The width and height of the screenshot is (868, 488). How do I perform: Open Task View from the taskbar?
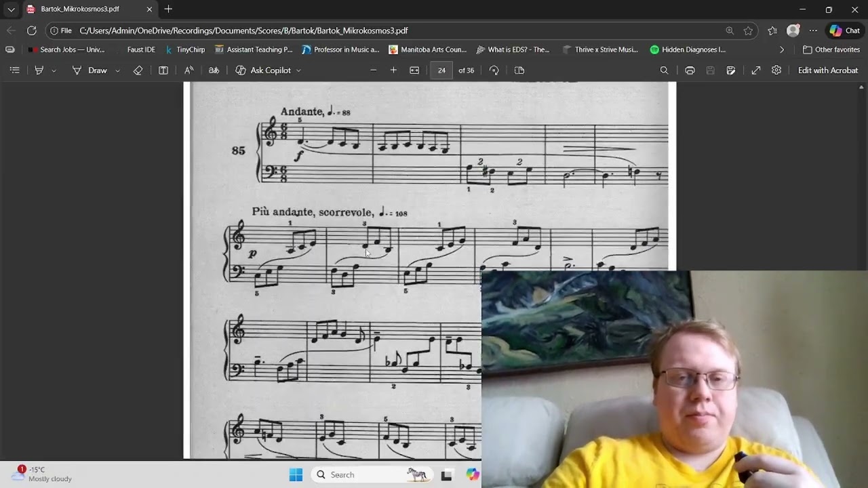pos(446,475)
